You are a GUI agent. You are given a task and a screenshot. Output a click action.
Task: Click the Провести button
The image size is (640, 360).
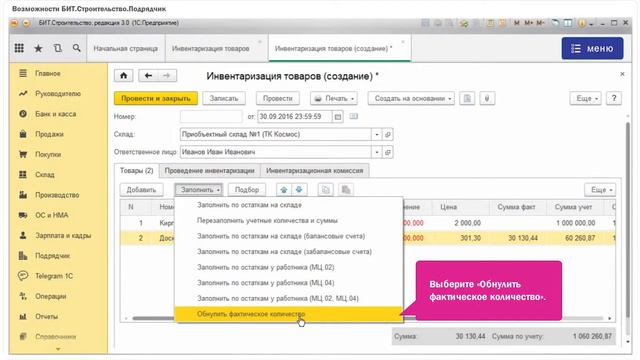tap(278, 98)
